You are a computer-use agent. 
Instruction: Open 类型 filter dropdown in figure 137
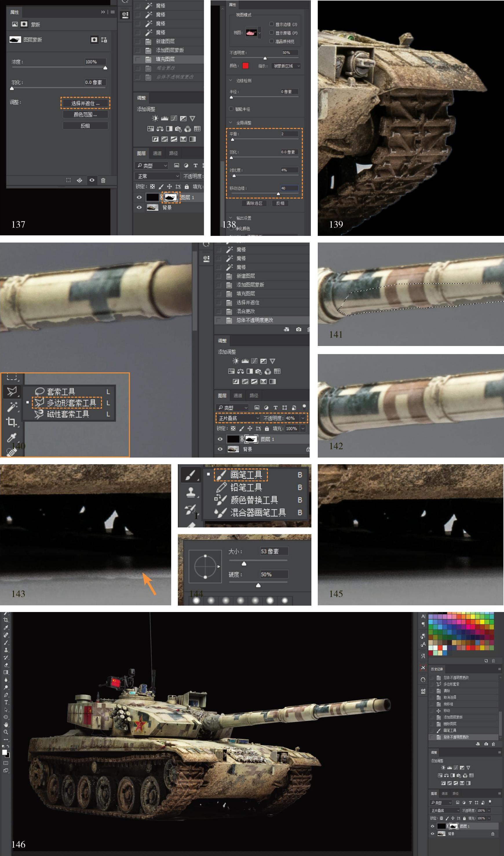tap(151, 165)
